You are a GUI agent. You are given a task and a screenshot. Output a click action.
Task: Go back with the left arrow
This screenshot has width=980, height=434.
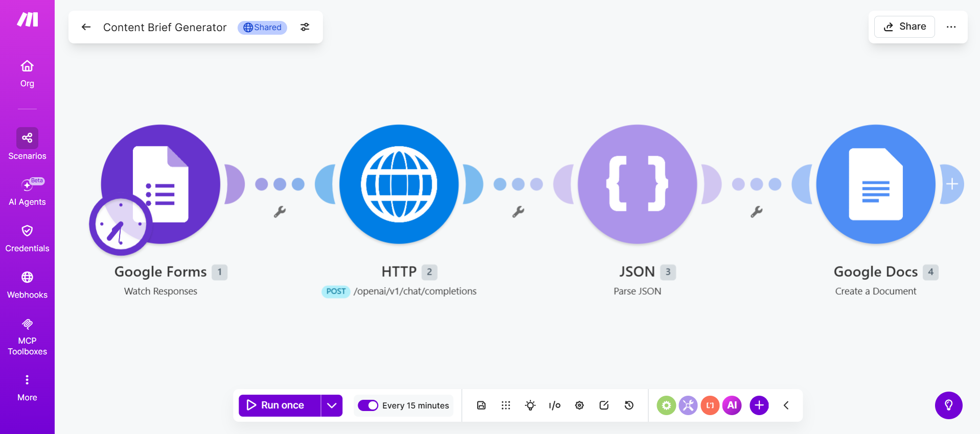coord(86,27)
